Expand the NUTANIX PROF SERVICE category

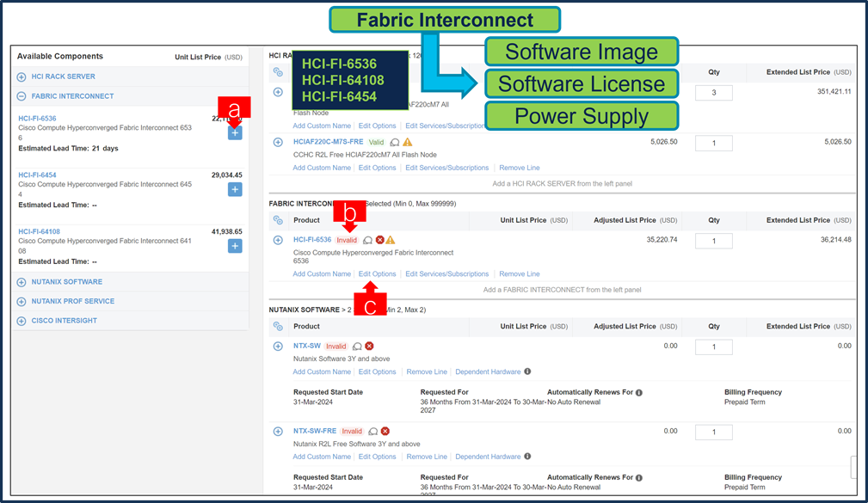(x=21, y=302)
